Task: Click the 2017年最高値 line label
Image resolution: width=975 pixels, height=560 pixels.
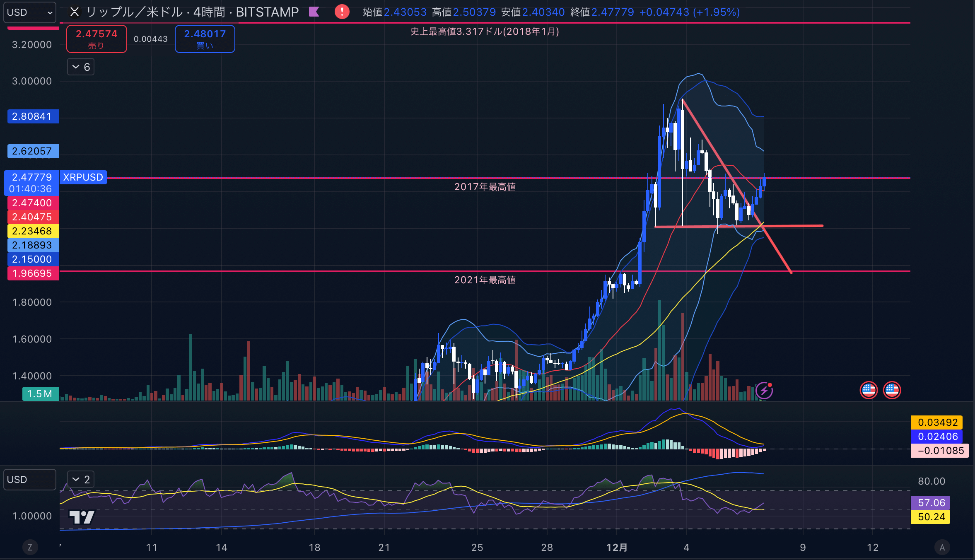Action: point(485,187)
